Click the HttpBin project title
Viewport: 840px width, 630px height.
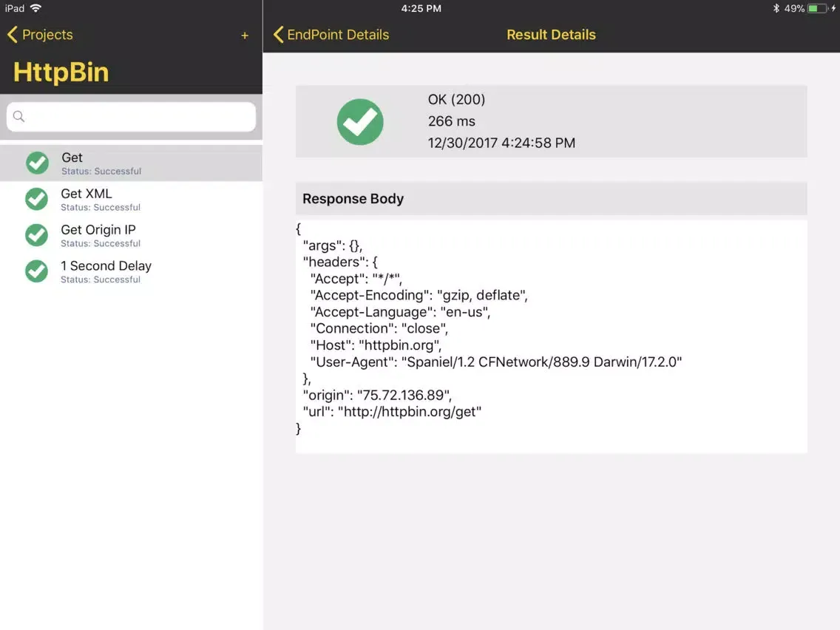click(x=61, y=72)
